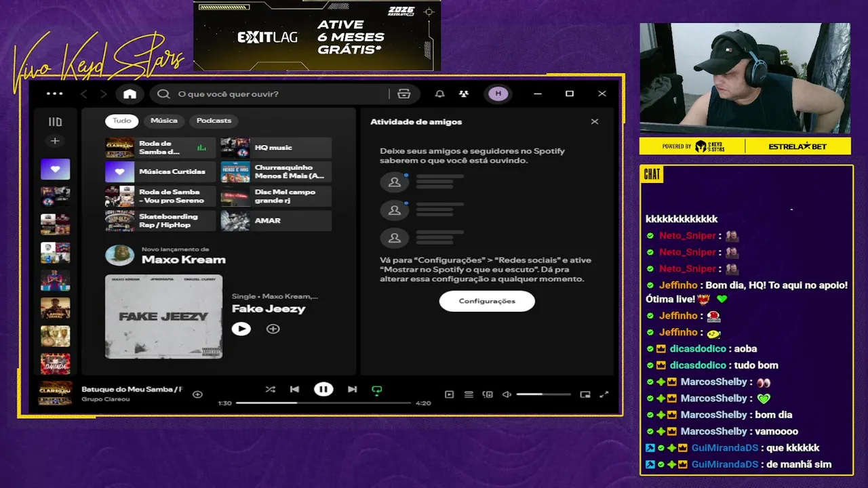Click now playing album art thumbnail
Image resolution: width=868 pixels, height=488 pixels.
[x=55, y=394]
